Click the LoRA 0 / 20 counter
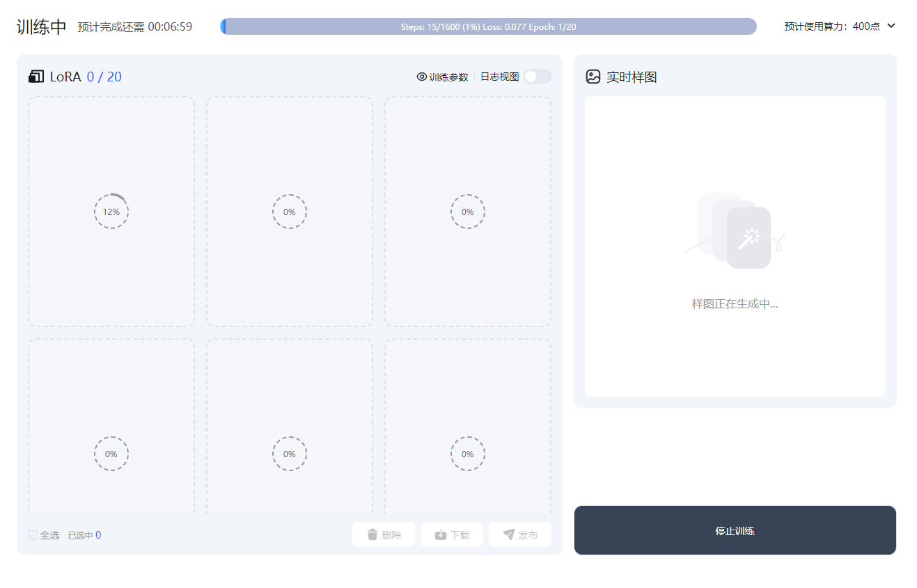Image resolution: width=917 pixels, height=588 pixels. click(x=104, y=77)
